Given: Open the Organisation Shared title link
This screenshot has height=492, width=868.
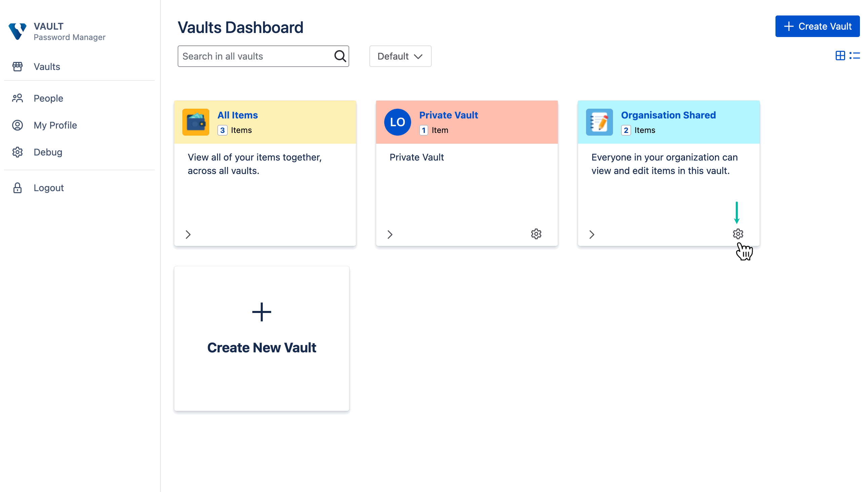Looking at the screenshot, I should click(668, 115).
